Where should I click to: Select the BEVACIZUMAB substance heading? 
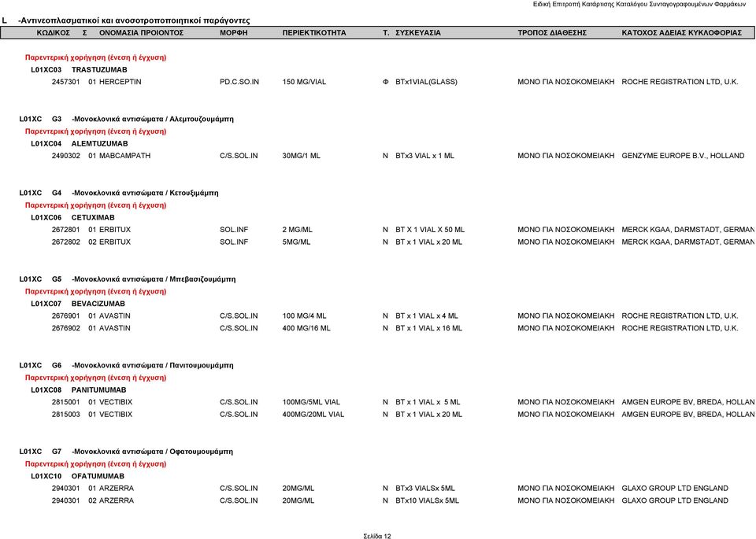click(x=98, y=304)
